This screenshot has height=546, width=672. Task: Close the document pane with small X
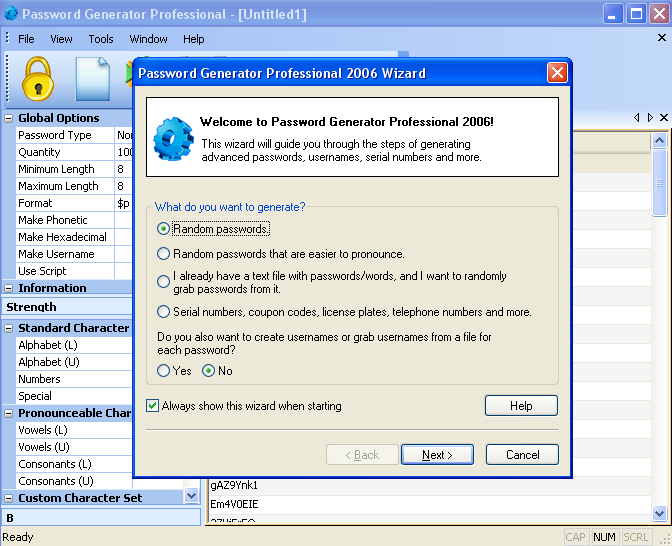click(664, 117)
